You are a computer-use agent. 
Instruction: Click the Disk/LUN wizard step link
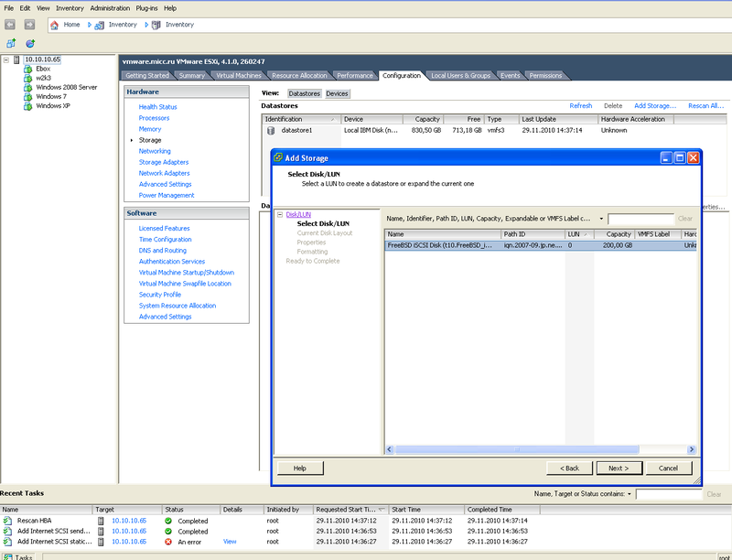click(x=298, y=215)
